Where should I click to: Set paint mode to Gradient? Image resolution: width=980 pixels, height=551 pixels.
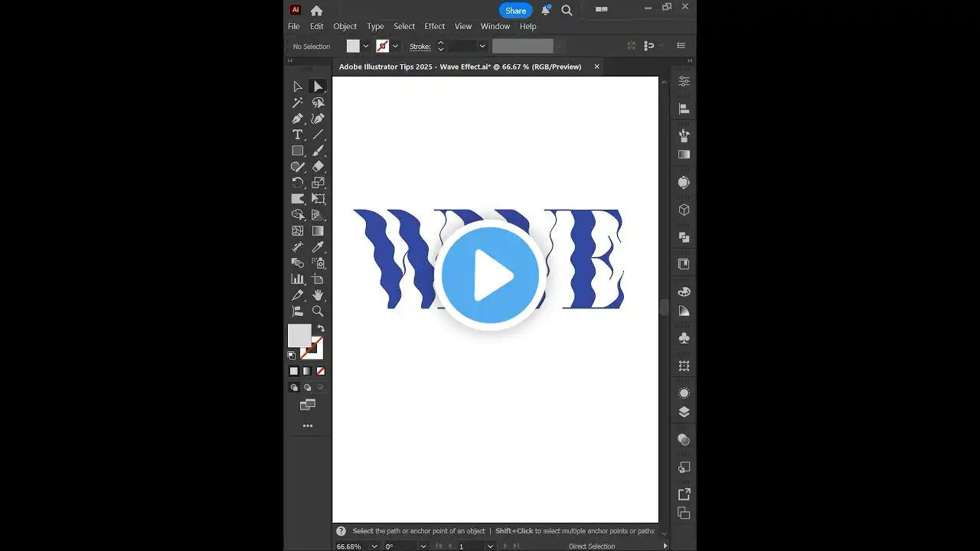coord(307,371)
